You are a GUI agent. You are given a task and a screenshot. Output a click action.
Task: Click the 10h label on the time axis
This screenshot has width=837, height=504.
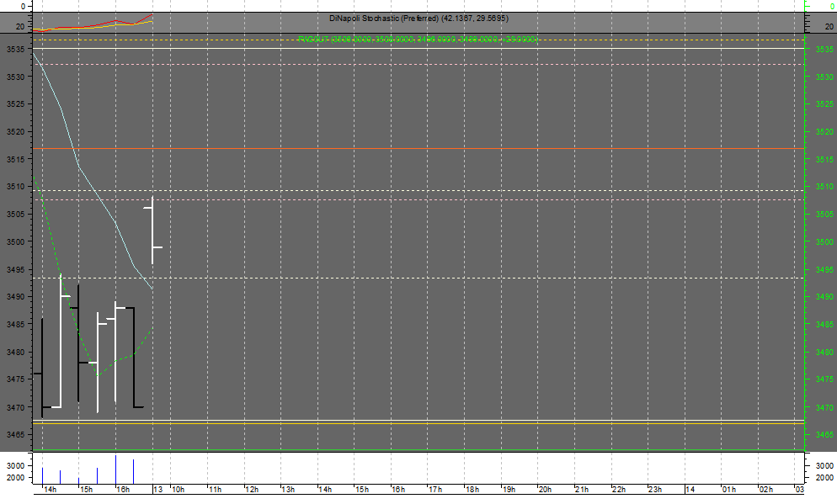(179, 490)
